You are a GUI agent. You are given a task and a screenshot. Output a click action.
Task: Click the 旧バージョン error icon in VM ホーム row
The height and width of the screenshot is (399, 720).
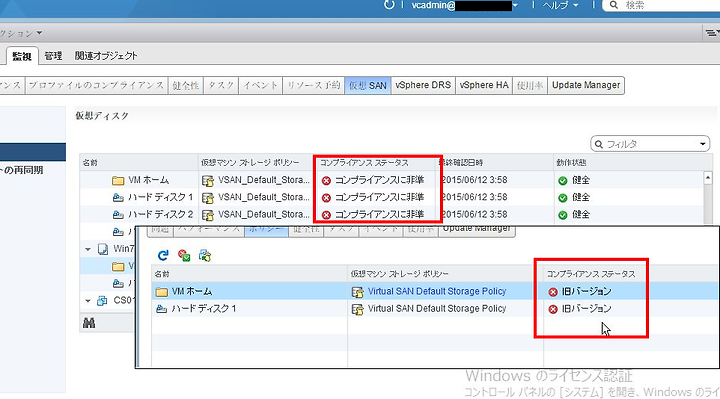point(553,292)
